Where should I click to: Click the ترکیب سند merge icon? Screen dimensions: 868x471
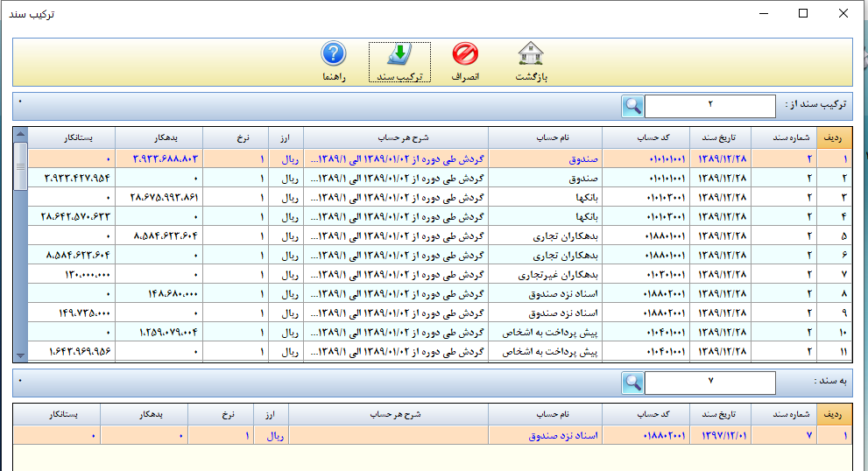[x=399, y=55]
